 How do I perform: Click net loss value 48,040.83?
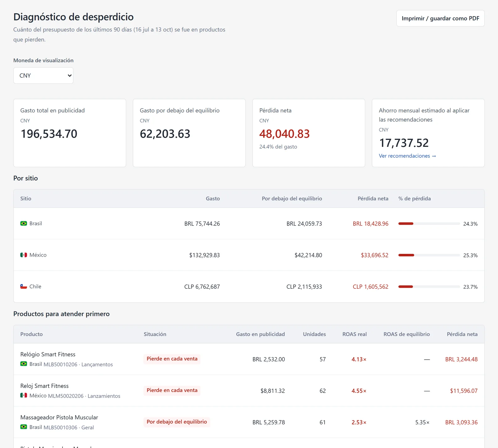point(284,134)
